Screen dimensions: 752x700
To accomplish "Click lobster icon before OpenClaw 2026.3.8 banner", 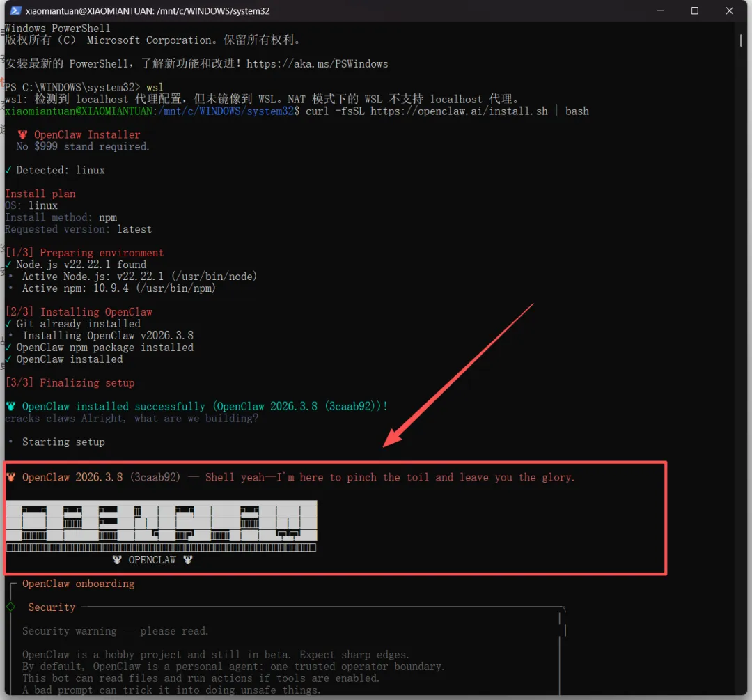I will [x=10, y=477].
